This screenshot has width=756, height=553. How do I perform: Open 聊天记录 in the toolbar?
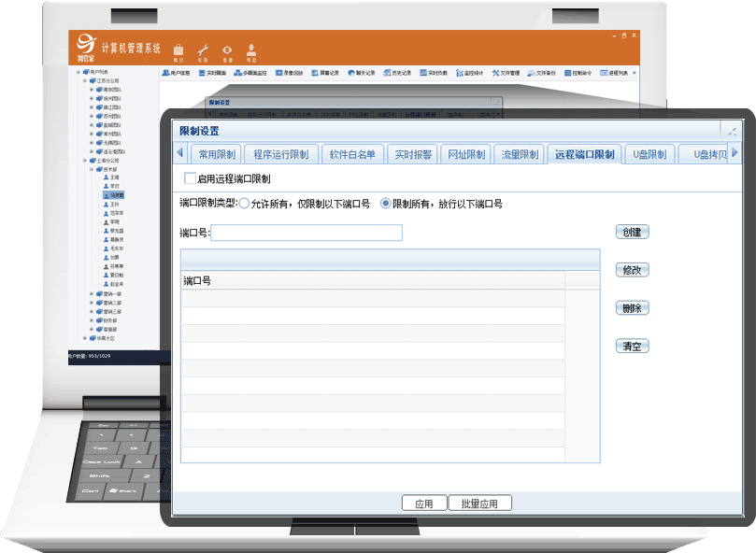click(361, 73)
